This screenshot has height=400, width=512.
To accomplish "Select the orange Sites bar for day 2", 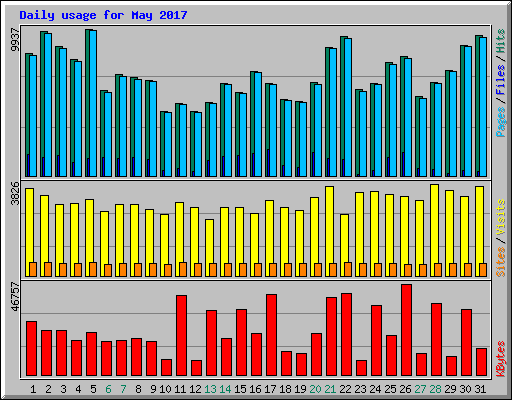I will click(48, 269).
